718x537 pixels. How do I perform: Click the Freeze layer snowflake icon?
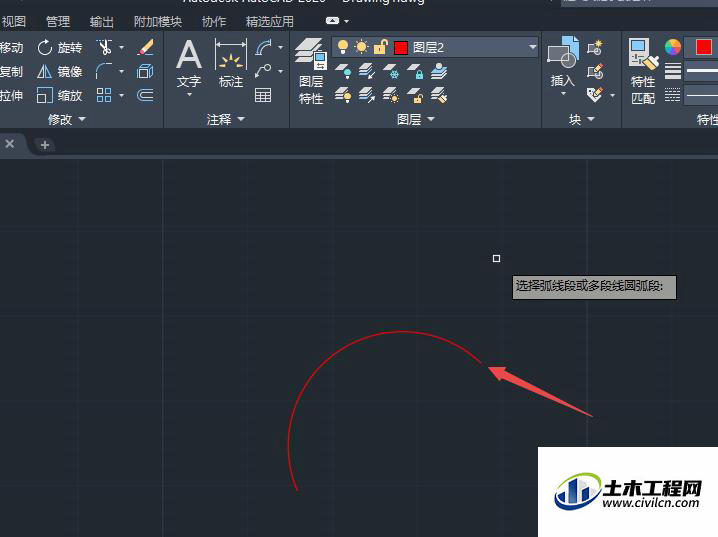pos(391,71)
